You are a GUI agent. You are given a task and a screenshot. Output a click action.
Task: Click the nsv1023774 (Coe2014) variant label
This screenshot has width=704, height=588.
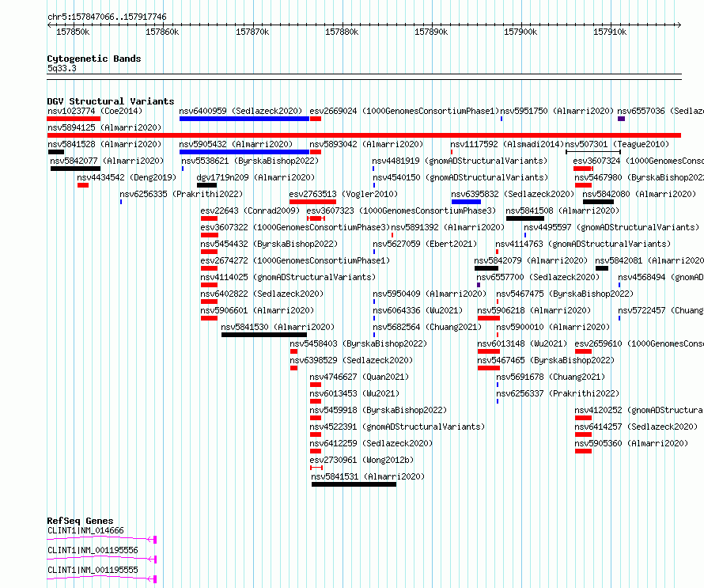tap(95, 111)
